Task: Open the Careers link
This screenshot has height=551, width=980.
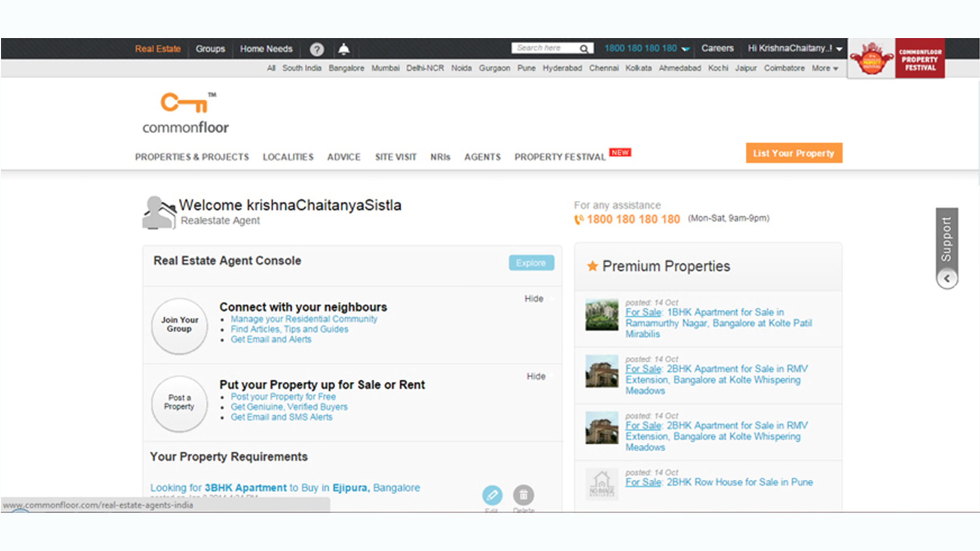Action: click(717, 48)
